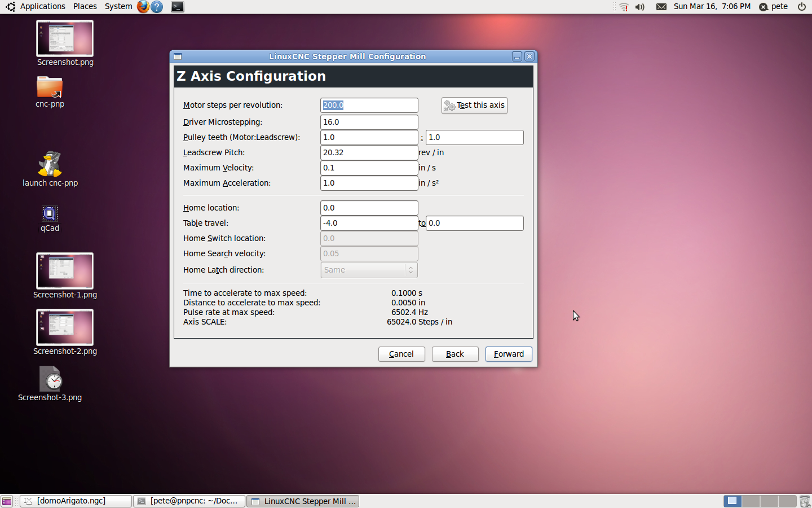Click the Test this axis button

[474, 106]
